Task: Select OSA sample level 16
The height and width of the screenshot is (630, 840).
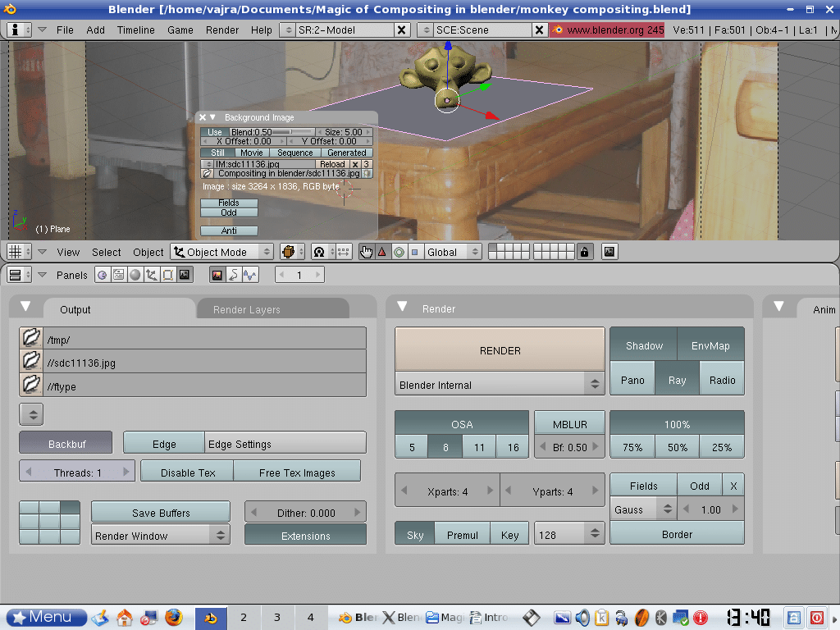Action: point(513,447)
